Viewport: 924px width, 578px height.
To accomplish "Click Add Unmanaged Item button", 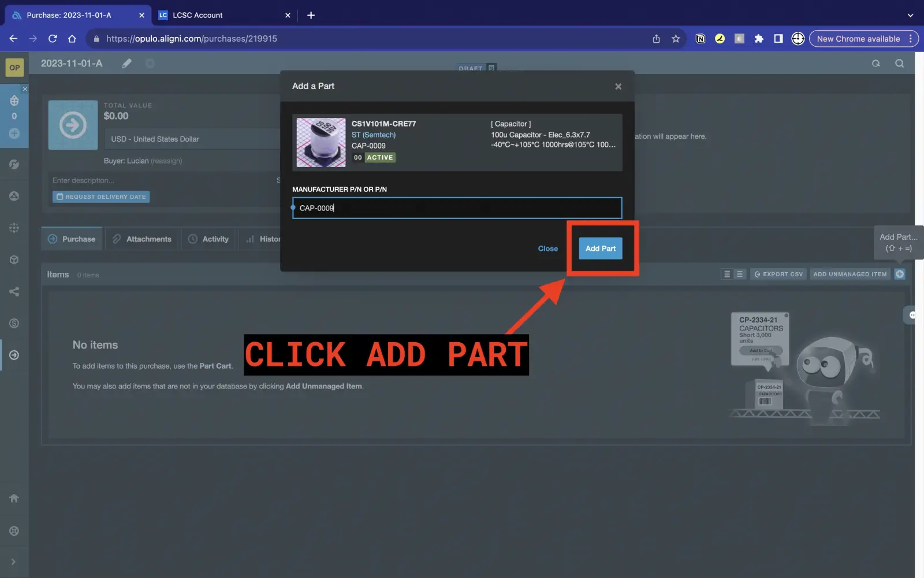I will point(849,275).
